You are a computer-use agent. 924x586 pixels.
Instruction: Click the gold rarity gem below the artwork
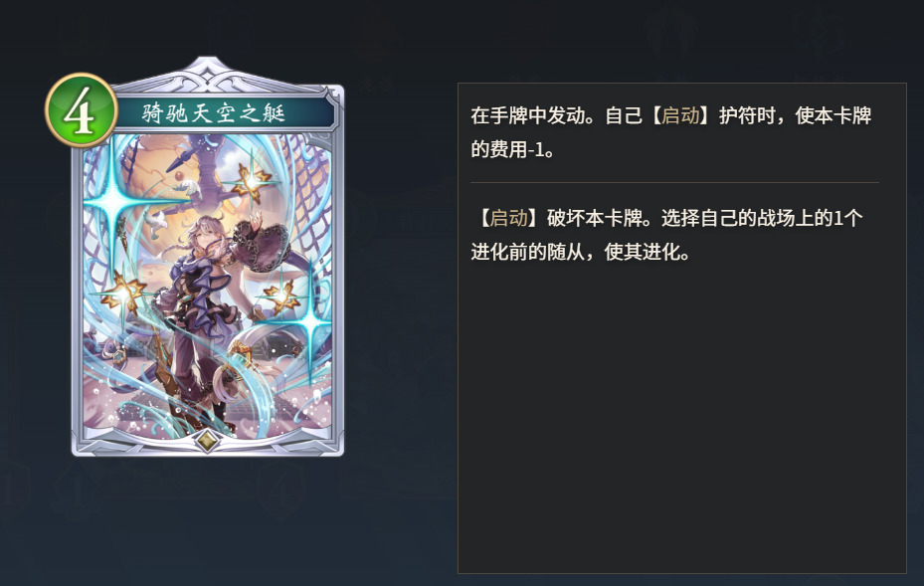207,440
